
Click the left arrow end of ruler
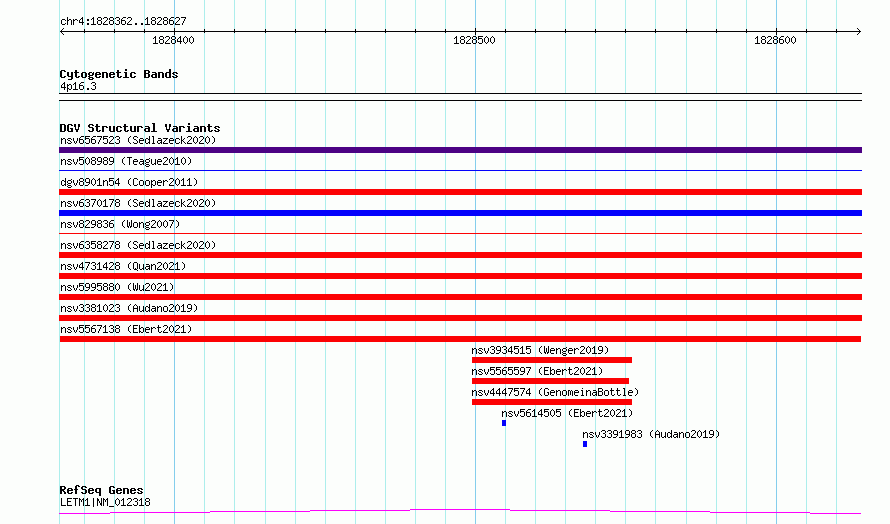(62, 31)
